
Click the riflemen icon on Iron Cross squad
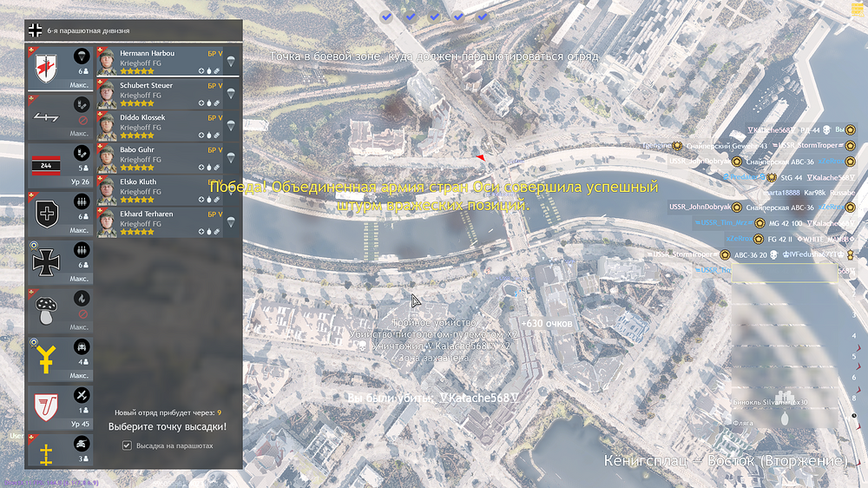[82, 250]
